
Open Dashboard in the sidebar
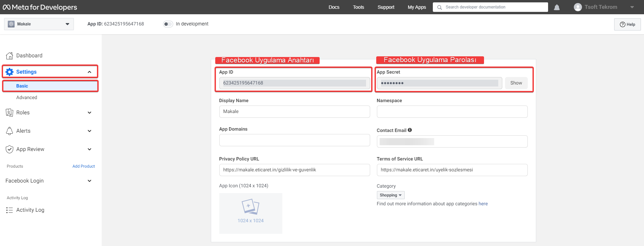(29, 56)
